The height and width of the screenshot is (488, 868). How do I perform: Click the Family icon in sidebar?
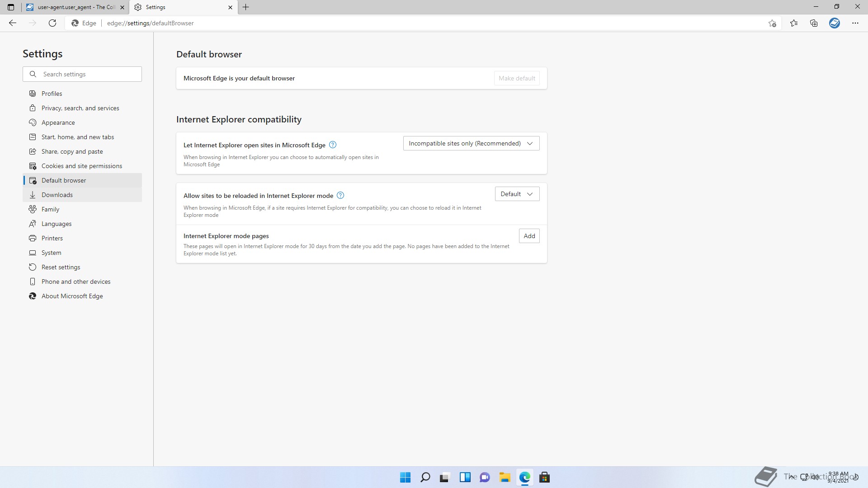coord(33,209)
